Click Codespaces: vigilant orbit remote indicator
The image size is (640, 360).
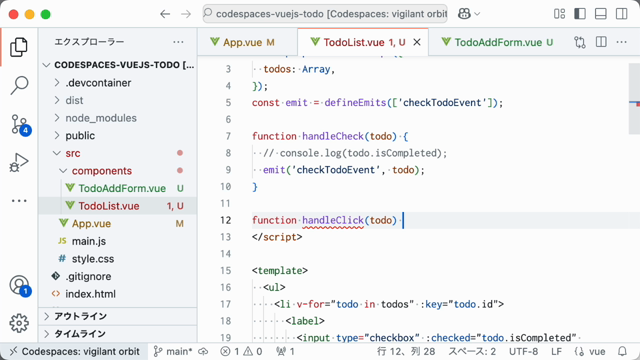click(x=74, y=351)
